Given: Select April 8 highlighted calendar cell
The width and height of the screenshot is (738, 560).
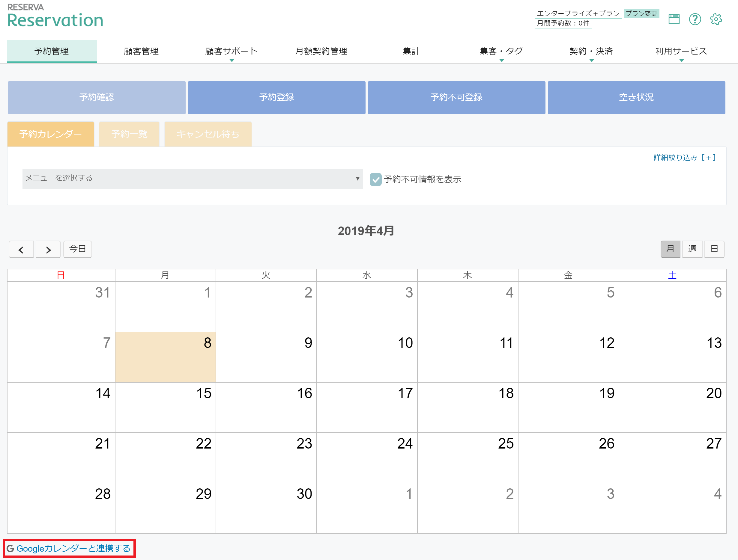Looking at the screenshot, I should coord(166,357).
